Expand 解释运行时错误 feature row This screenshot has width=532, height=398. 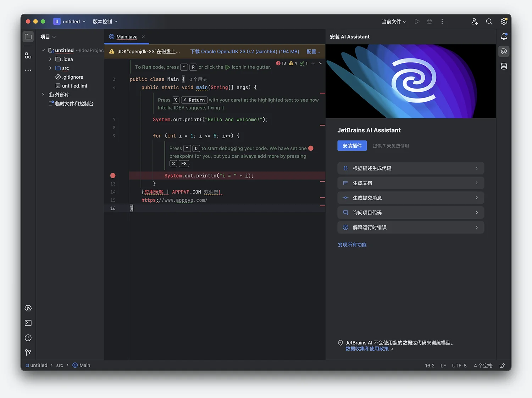pos(411,228)
